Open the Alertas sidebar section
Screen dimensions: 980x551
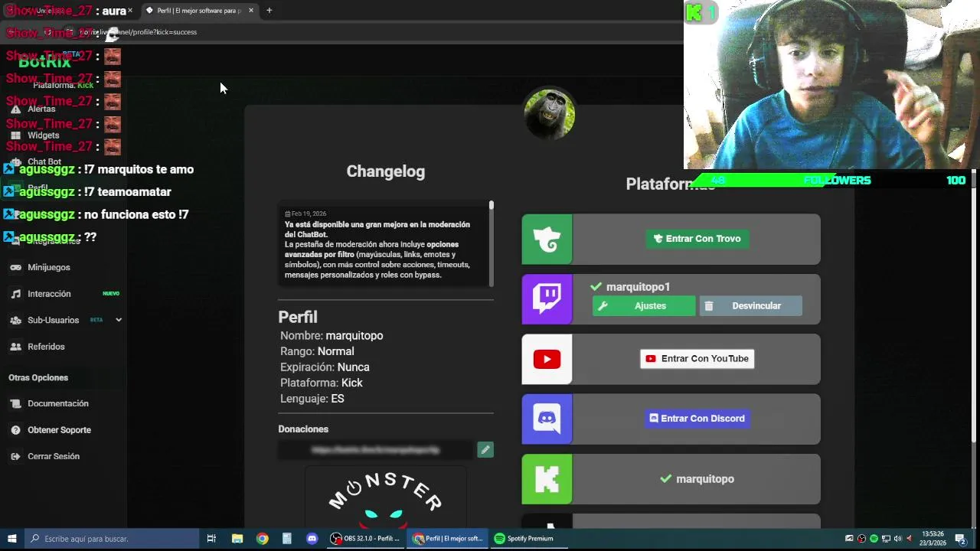pos(41,109)
